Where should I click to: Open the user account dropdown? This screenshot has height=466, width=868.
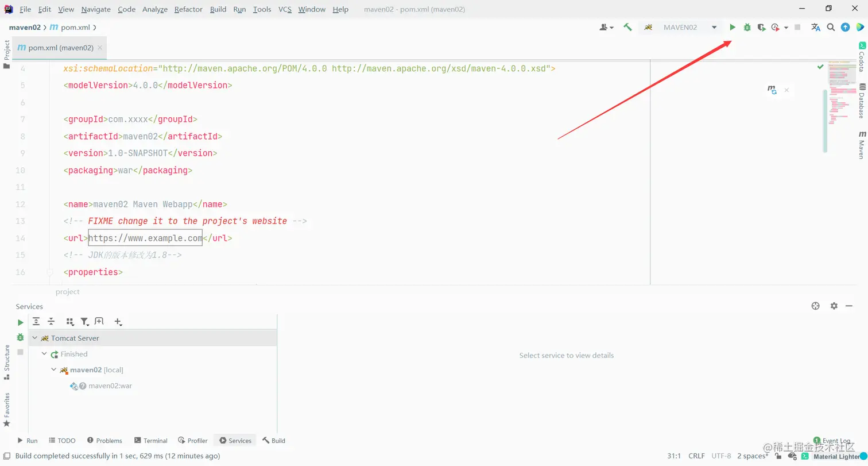tap(607, 27)
